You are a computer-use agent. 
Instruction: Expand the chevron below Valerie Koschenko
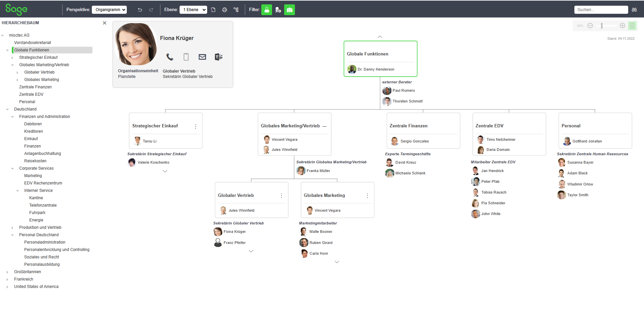(165, 171)
